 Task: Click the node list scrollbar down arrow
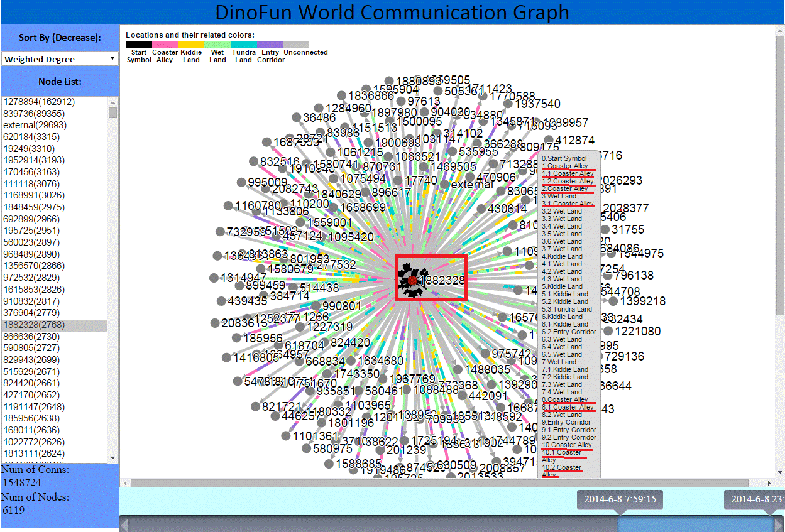pos(113,458)
